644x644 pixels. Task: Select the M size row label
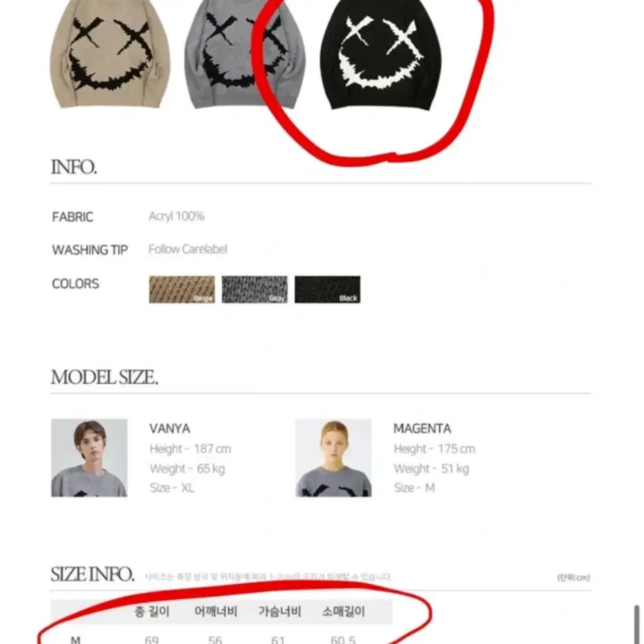tap(76, 639)
